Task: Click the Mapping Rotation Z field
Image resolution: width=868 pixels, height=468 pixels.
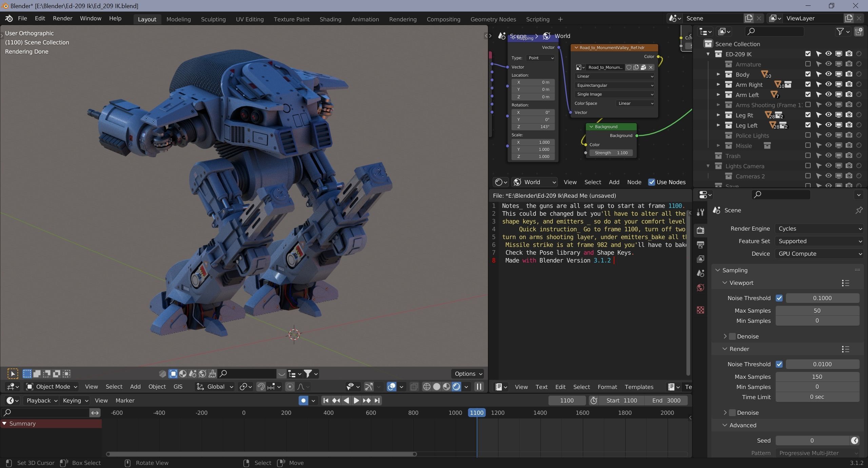Action: pos(533,127)
